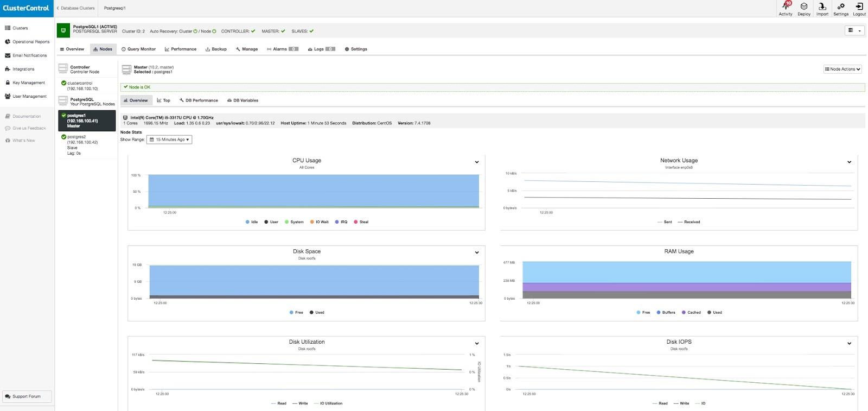The height and width of the screenshot is (411, 868).
Task: Open Key Management in sidebar
Action: coord(25,83)
